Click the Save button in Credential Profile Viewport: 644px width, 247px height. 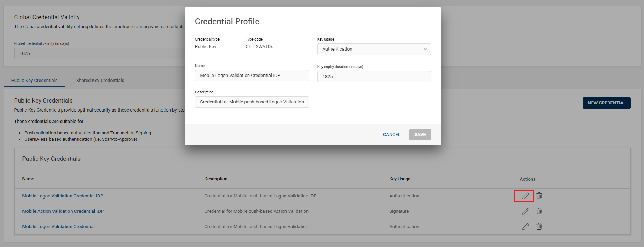pyautogui.click(x=420, y=135)
